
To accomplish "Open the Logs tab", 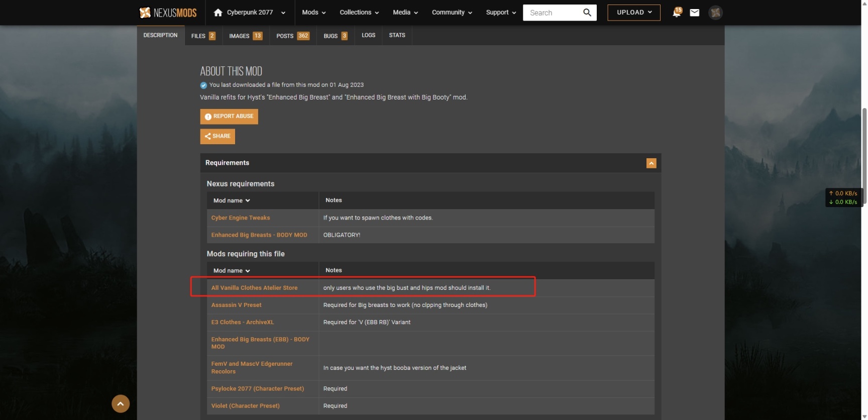I will [369, 35].
